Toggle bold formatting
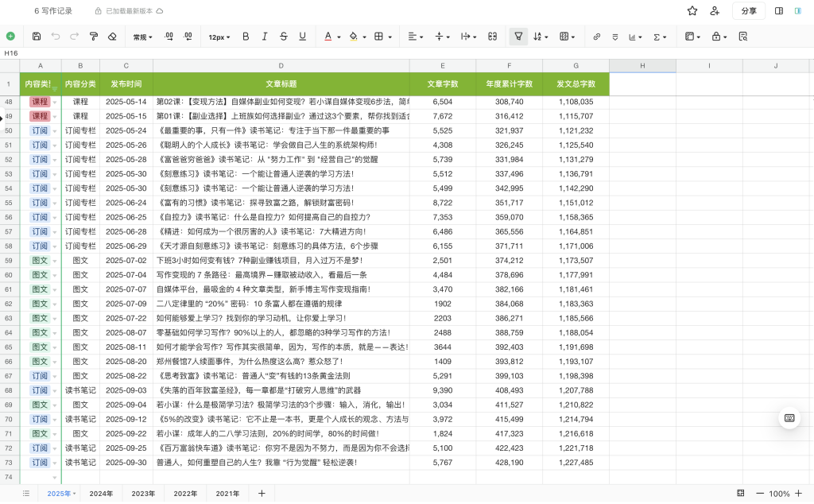The width and height of the screenshot is (814, 504). click(x=246, y=36)
